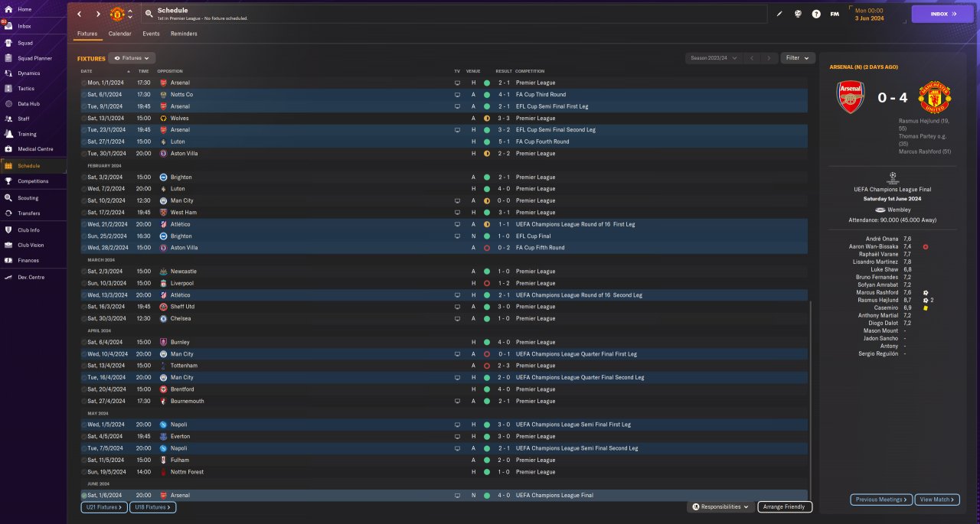The height and width of the screenshot is (524, 980).
Task: Open the Responsibilities dropdown
Action: (720, 506)
